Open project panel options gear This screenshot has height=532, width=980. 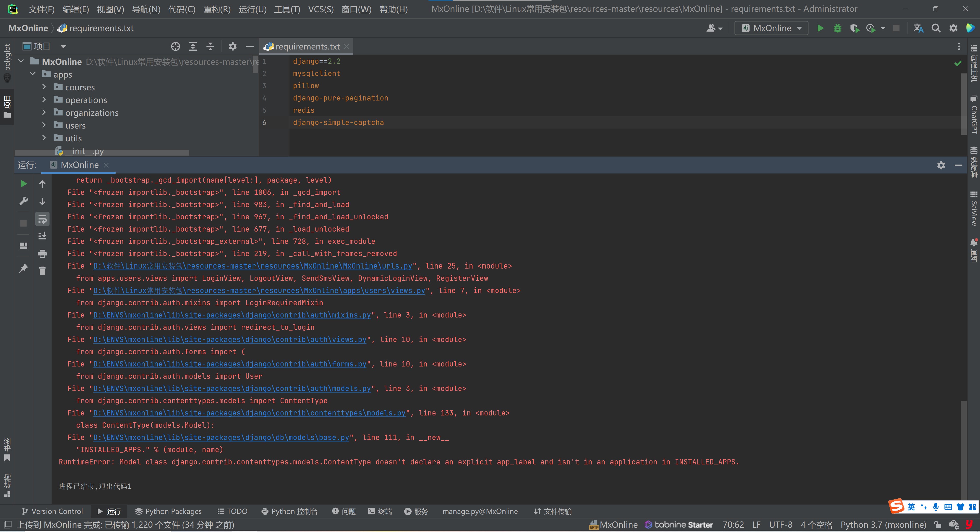232,46
